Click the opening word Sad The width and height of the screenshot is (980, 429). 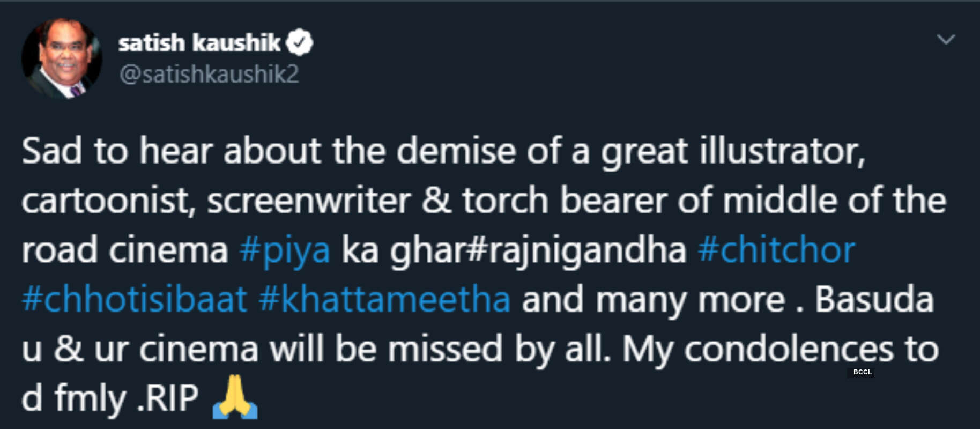[x=51, y=151]
